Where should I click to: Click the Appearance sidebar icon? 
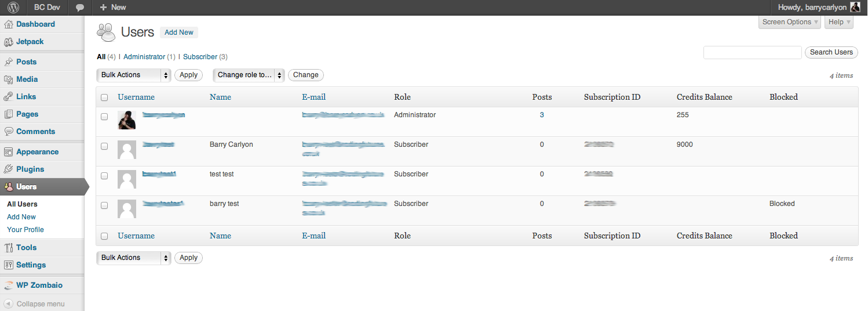point(8,152)
